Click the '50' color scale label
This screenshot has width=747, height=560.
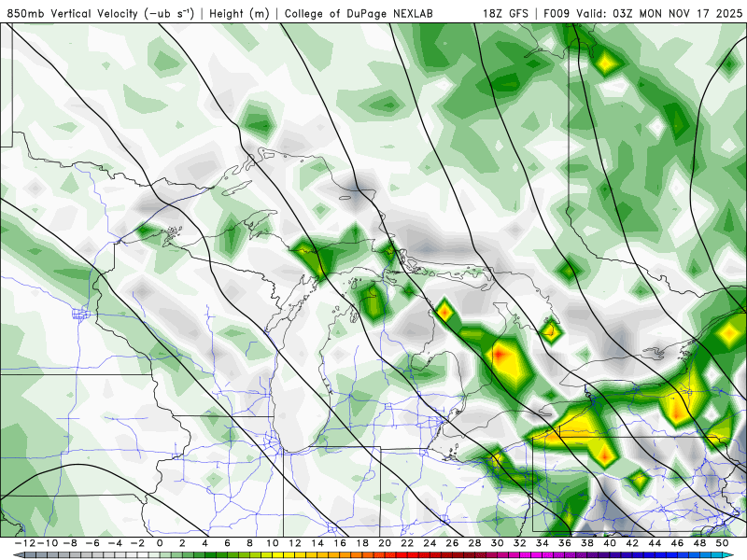click(x=723, y=543)
